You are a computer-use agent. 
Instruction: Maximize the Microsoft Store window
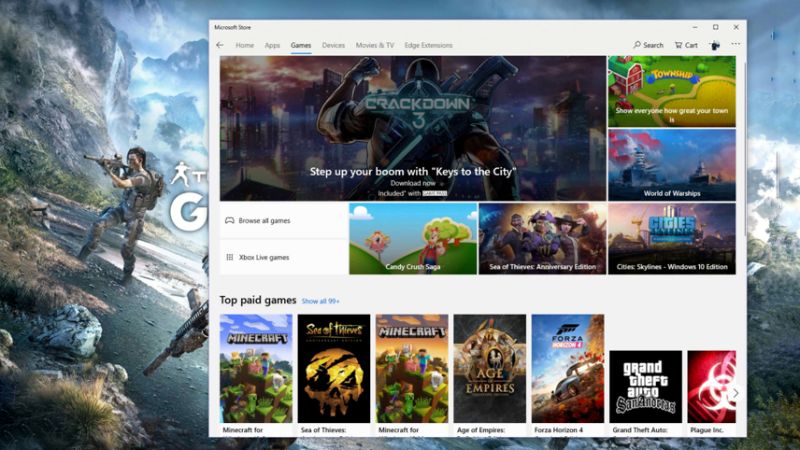click(715, 26)
